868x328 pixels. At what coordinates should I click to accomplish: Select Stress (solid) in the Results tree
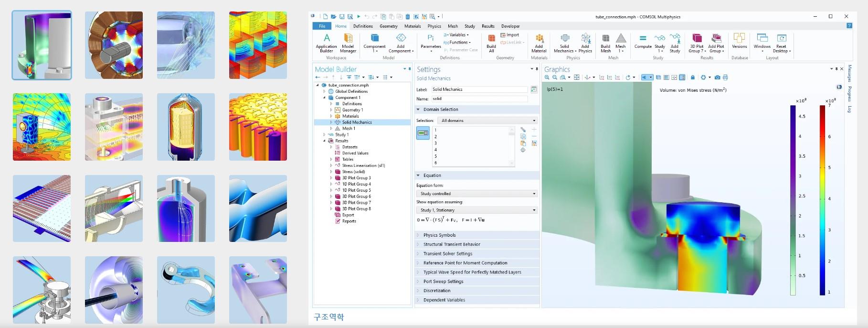pos(353,172)
